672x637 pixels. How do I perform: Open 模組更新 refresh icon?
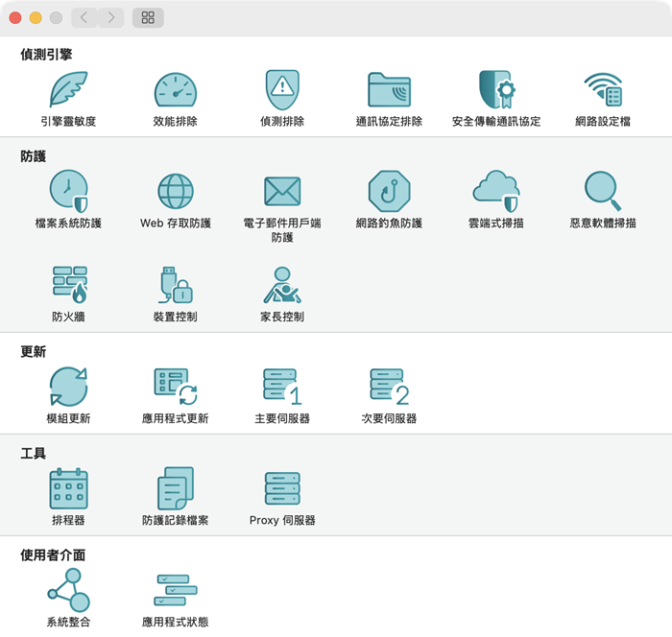coord(68,387)
